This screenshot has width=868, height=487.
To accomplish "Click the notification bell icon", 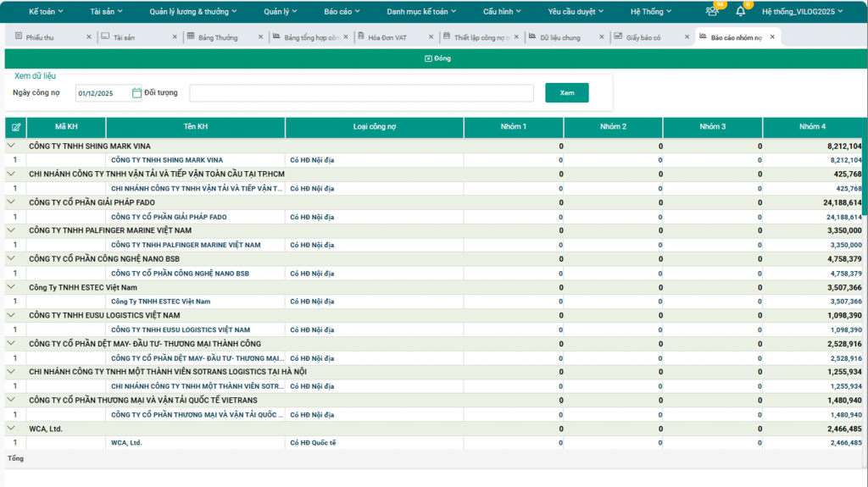I will click(741, 12).
